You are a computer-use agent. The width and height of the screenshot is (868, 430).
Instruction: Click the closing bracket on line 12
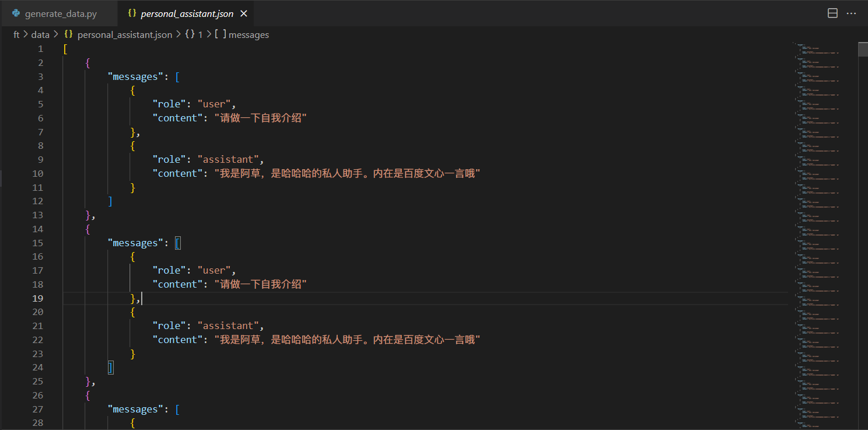pyautogui.click(x=110, y=201)
